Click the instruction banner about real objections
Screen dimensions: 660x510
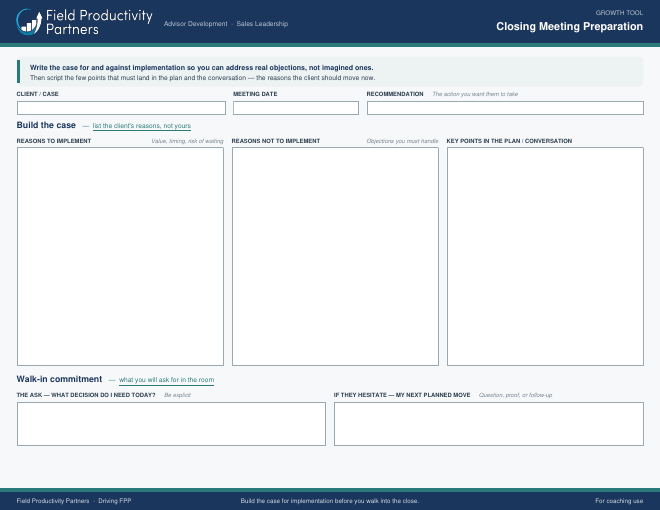[330, 72]
